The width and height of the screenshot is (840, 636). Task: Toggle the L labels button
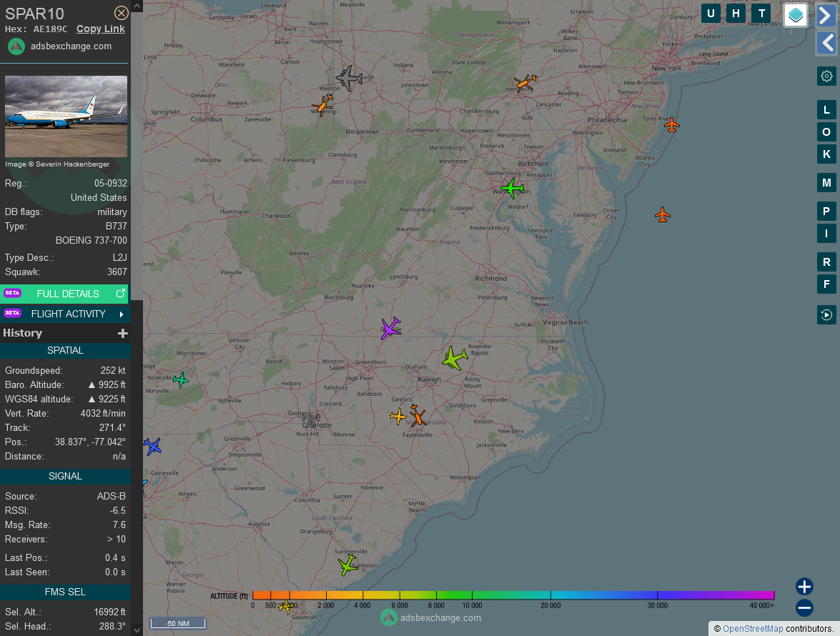coord(826,110)
